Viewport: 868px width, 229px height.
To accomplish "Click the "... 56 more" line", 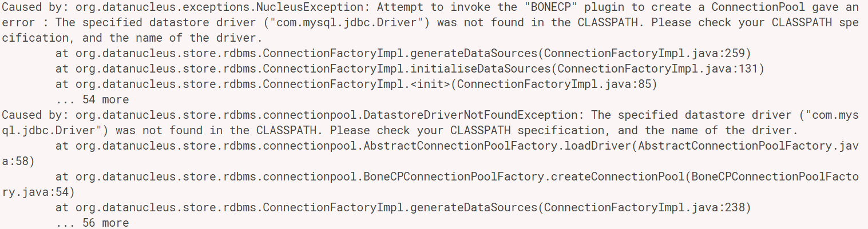I will tap(93, 223).
